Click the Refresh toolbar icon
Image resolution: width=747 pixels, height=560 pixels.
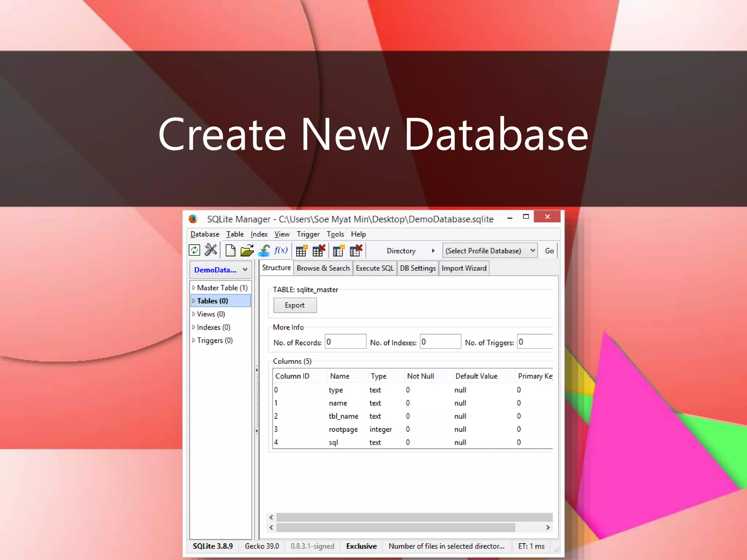click(194, 250)
